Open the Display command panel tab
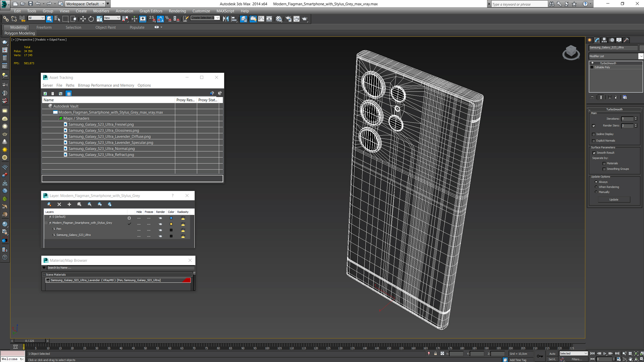 (619, 40)
